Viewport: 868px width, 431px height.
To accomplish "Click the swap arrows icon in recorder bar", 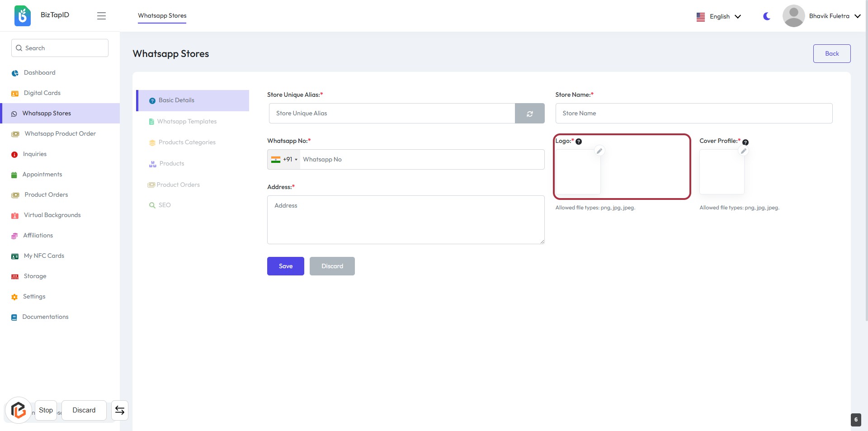I will tap(120, 410).
